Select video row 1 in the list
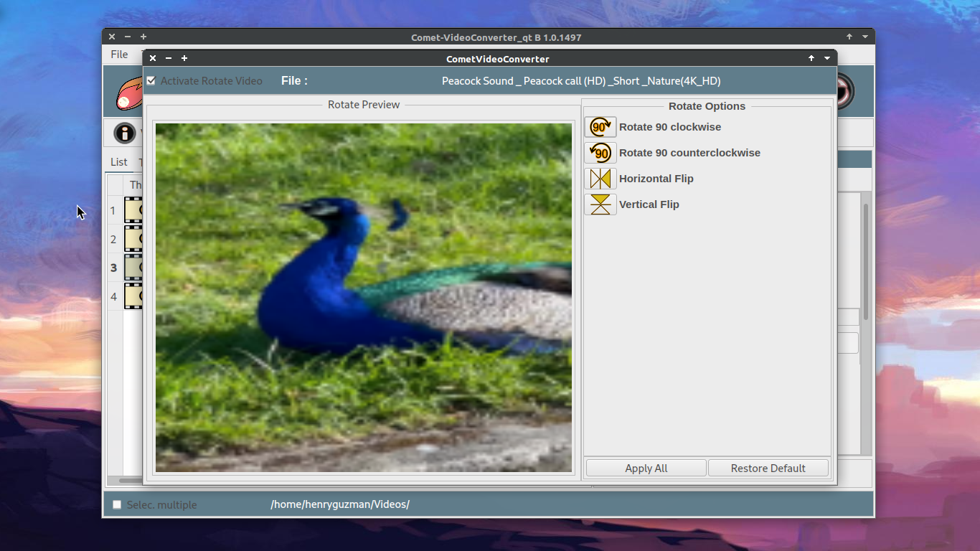The height and width of the screenshot is (551, 980). point(126,210)
